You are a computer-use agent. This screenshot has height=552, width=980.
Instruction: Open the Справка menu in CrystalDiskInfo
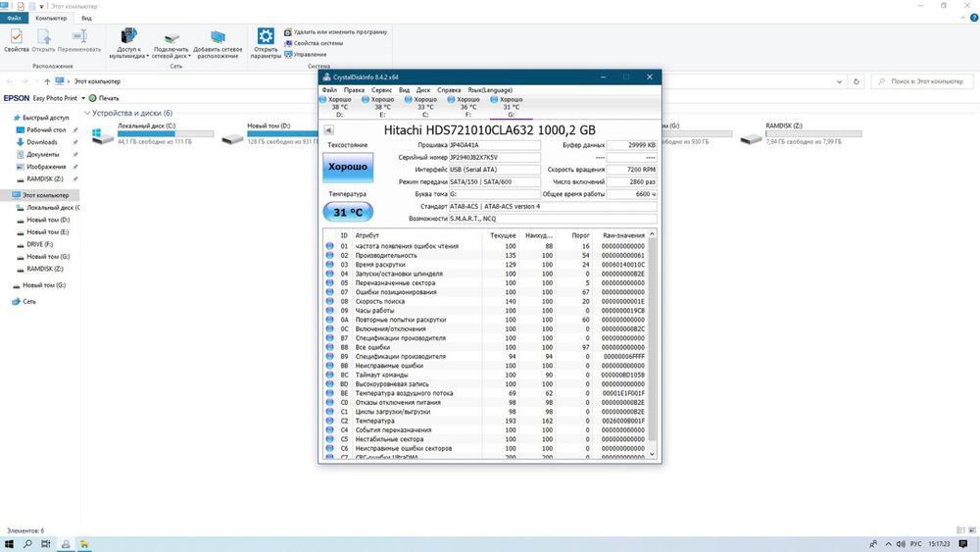point(449,90)
